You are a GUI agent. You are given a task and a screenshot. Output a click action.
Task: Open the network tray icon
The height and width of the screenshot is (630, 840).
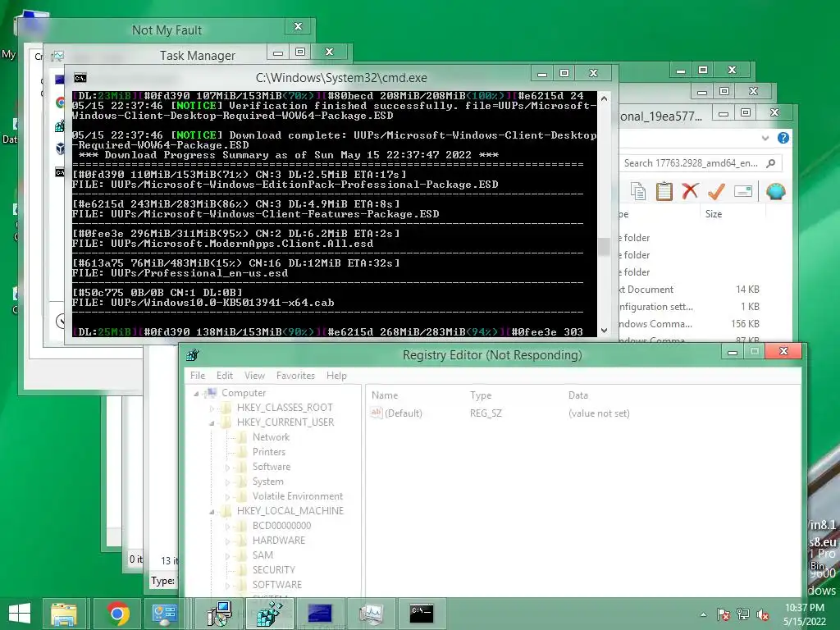point(743,614)
